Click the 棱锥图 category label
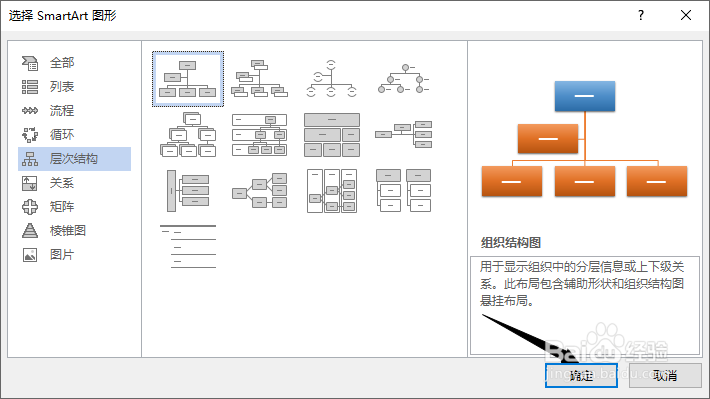Viewport: 710px width, 399px height. coord(67,231)
